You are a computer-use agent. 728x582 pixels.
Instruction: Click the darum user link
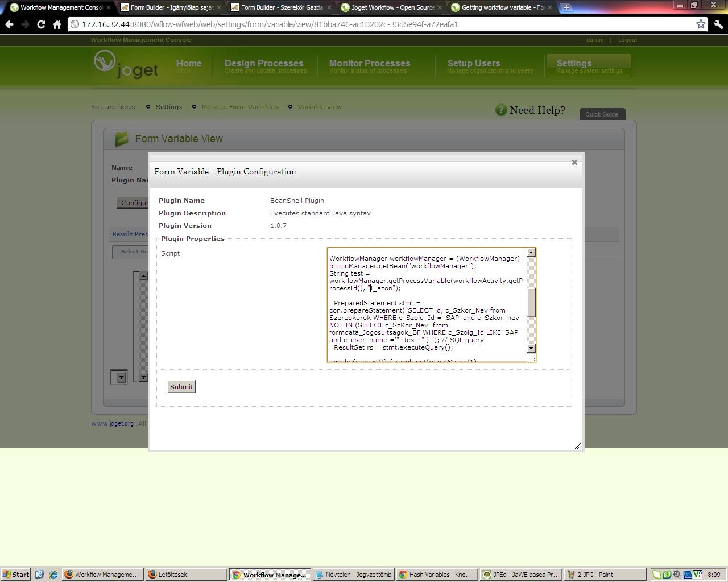pyautogui.click(x=595, y=40)
